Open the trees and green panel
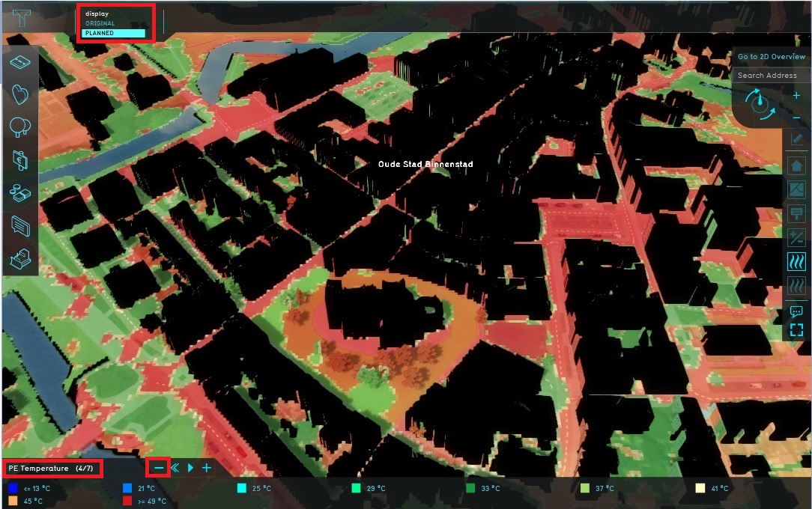Image resolution: width=812 pixels, height=509 pixels. pos(20,127)
